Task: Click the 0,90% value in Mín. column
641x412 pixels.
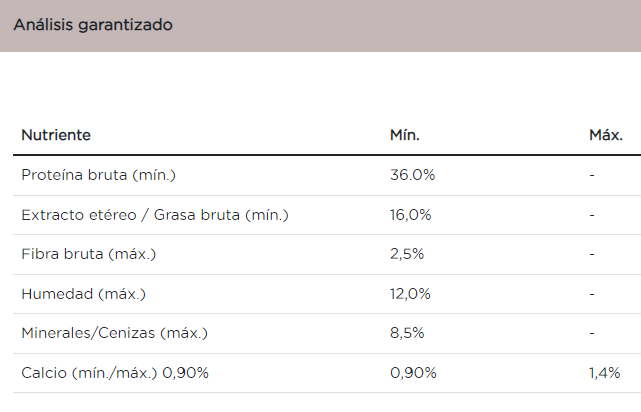Action: [413, 373]
